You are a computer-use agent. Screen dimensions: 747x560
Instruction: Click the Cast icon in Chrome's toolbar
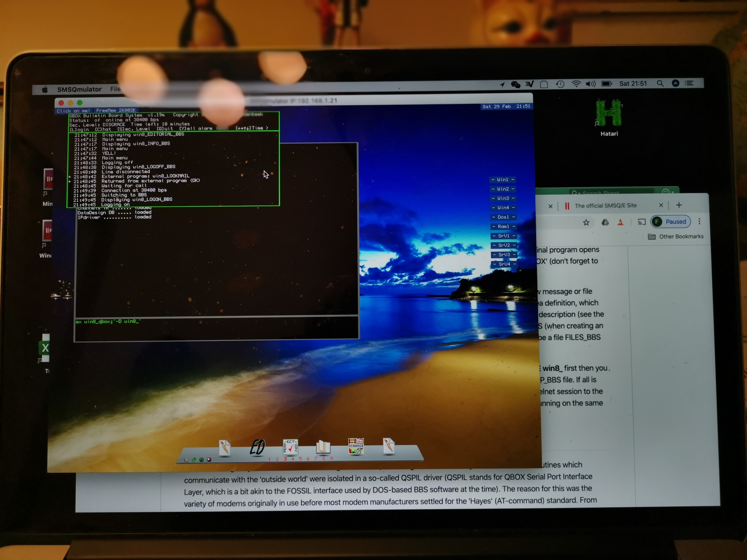pos(641,222)
